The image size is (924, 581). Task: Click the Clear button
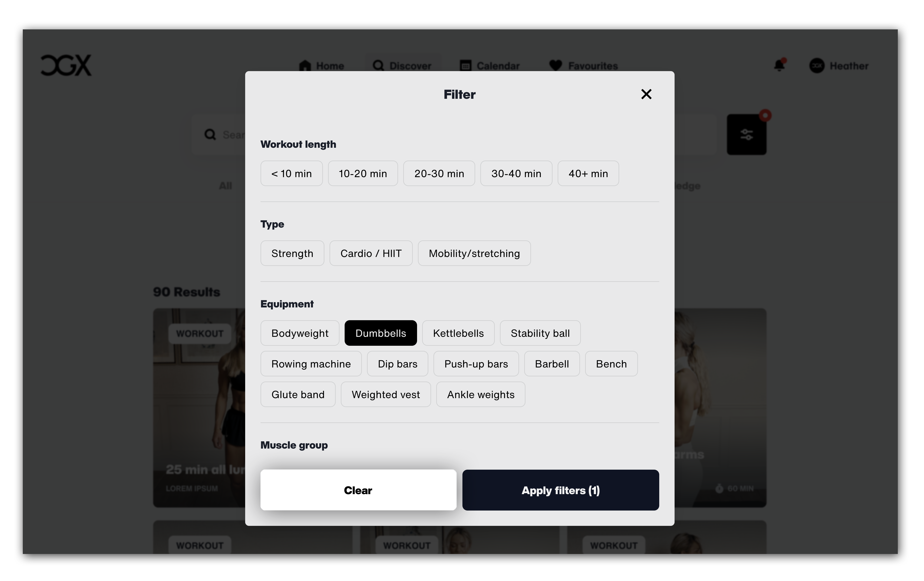(x=358, y=490)
